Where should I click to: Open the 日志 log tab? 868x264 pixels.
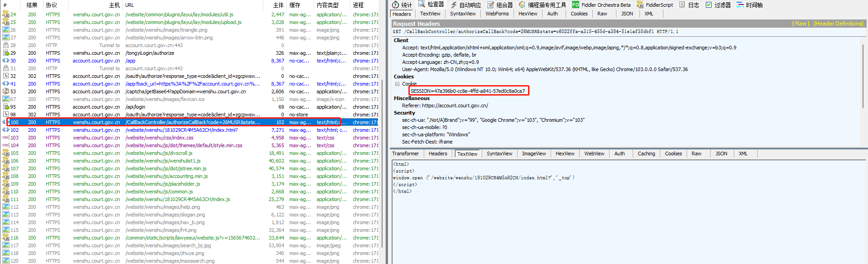click(689, 5)
